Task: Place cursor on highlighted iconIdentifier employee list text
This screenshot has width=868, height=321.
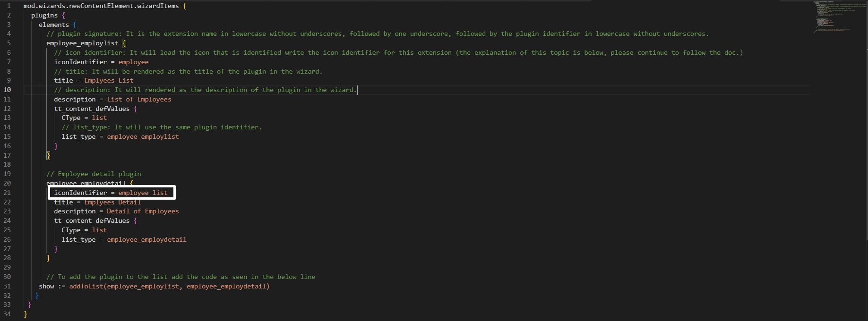Action: coord(111,193)
